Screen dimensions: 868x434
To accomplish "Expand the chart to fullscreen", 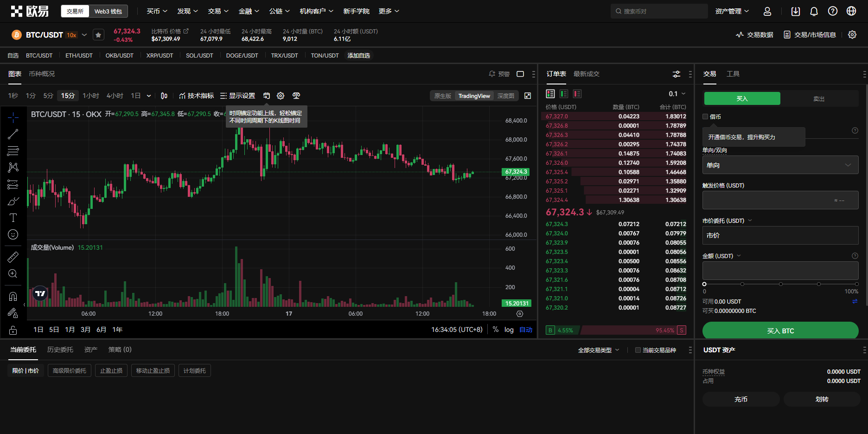I will point(528,96).
